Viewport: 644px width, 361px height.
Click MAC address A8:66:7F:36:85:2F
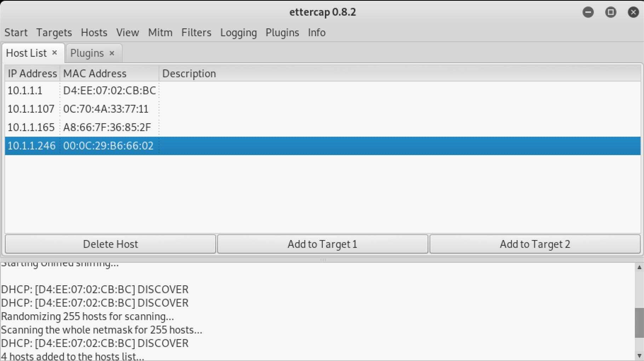(x=107, y=127)
